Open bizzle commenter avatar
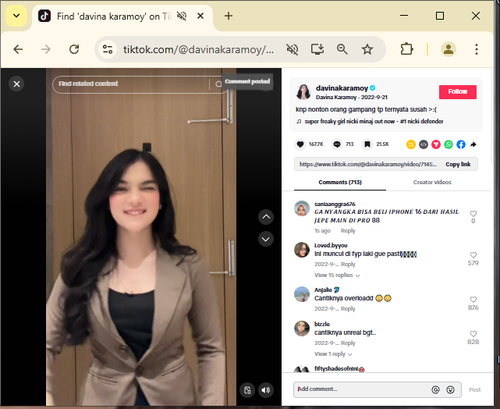Viewport: 500px width, 409px height. 302,328
